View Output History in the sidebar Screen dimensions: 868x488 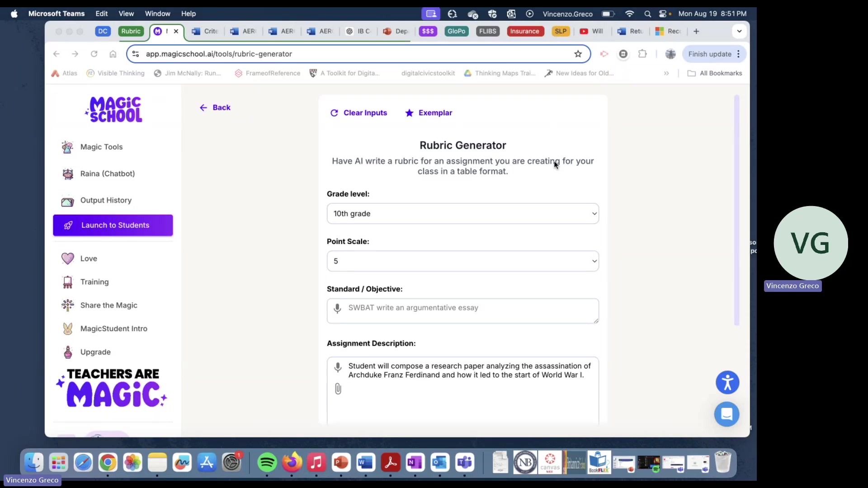(x=105, y=200)
